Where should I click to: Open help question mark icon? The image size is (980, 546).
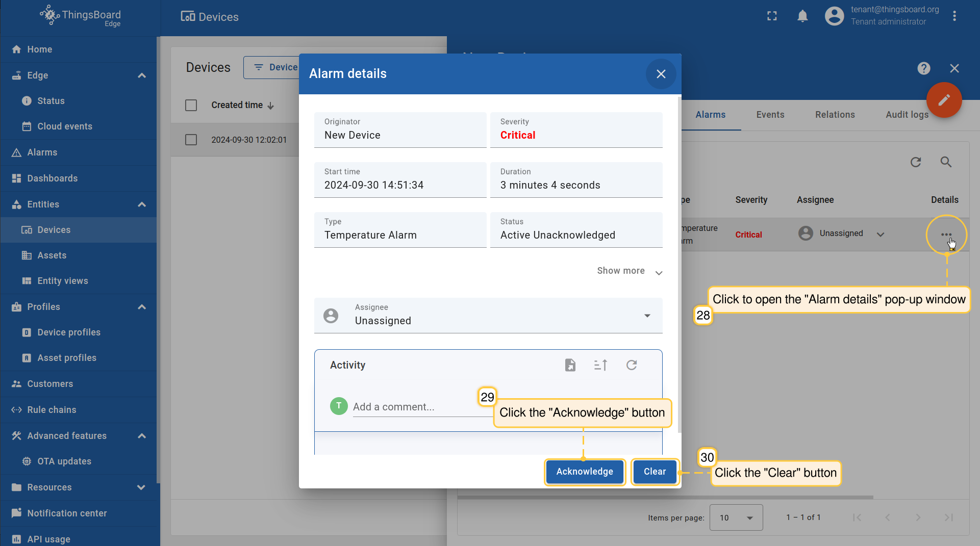click(924, 68)
